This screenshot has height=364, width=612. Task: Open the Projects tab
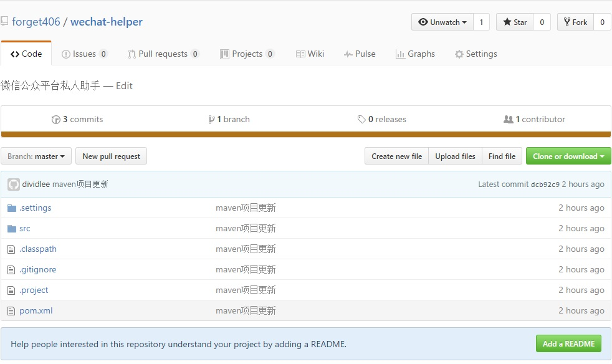(x=247, y=54)
